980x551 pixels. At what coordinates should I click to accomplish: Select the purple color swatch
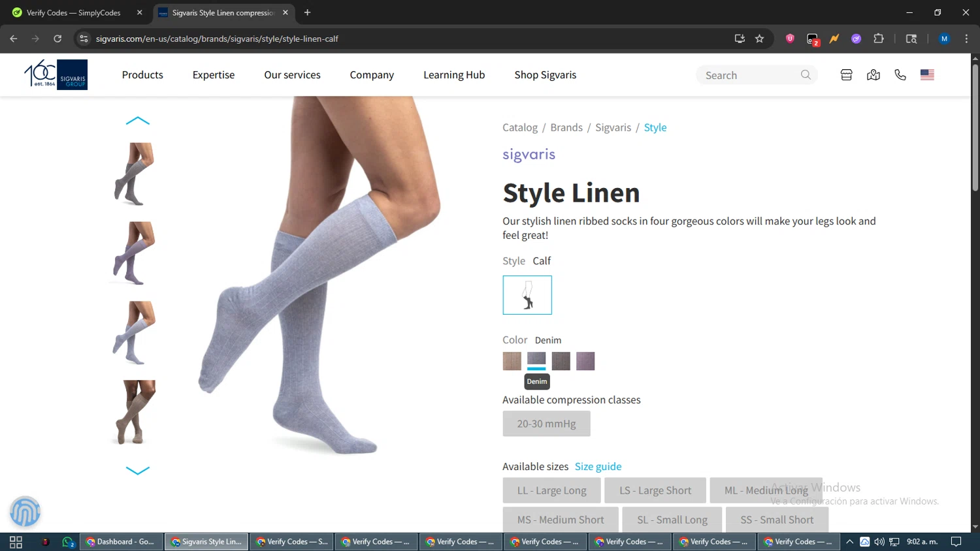585,361
